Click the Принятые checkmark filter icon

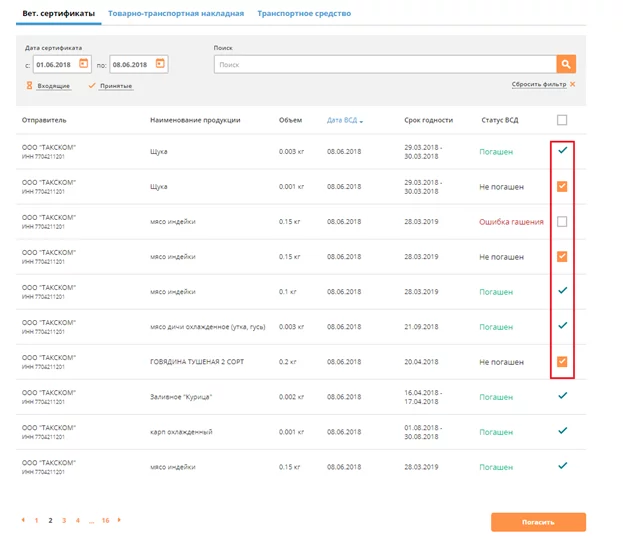coord(92,86)
